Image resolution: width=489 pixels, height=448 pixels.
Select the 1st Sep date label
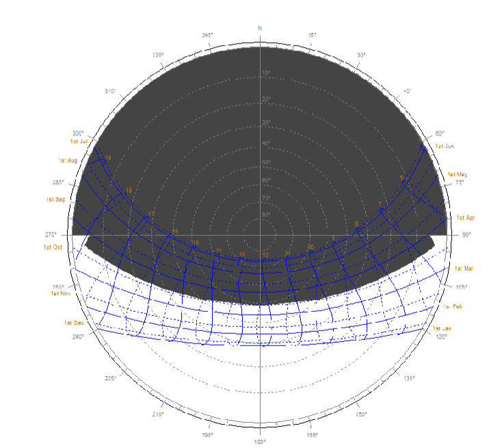pyautogui.click(x=56, y=200)
